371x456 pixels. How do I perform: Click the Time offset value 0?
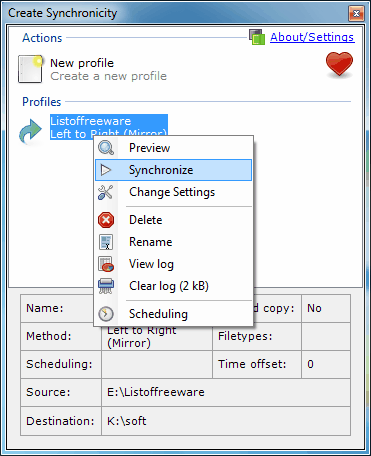click(310, 364)
